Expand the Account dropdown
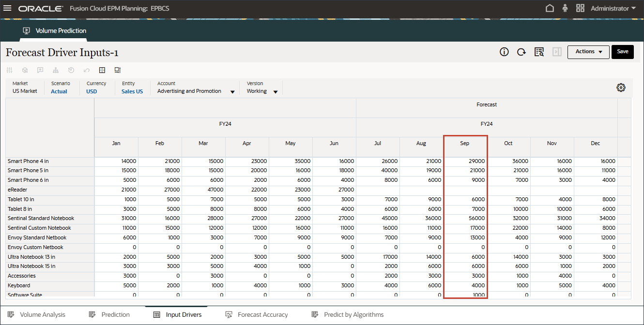 232,92
